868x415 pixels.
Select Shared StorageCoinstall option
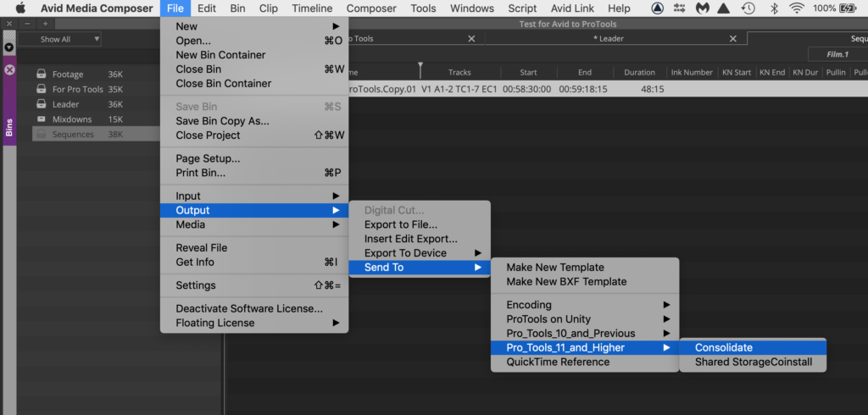pos(753,362)
